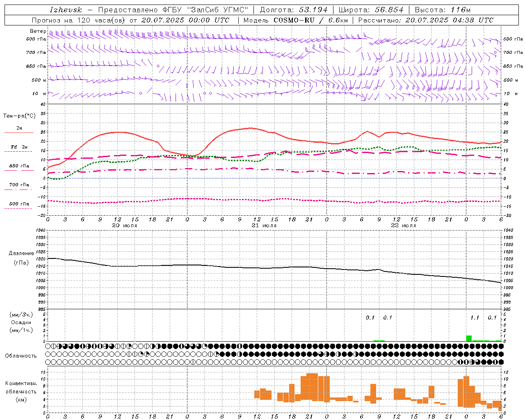The height and width of the screenshot is (420, 525).
Task: Select the "Широта: 56.854" latitude value
Action: click(x=371, y=10)
